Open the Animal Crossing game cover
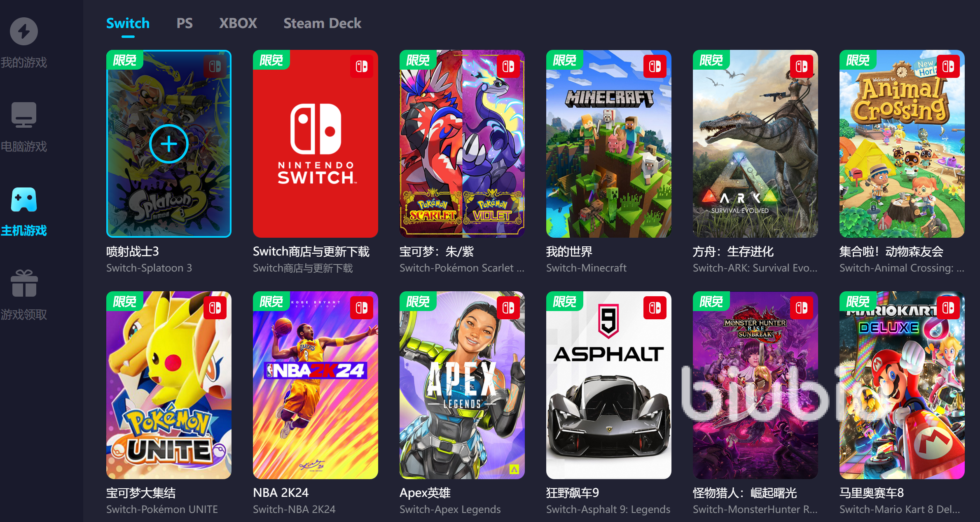Image resolution: width=980 pixels, height=522 pixels. (x=902, y=144)
